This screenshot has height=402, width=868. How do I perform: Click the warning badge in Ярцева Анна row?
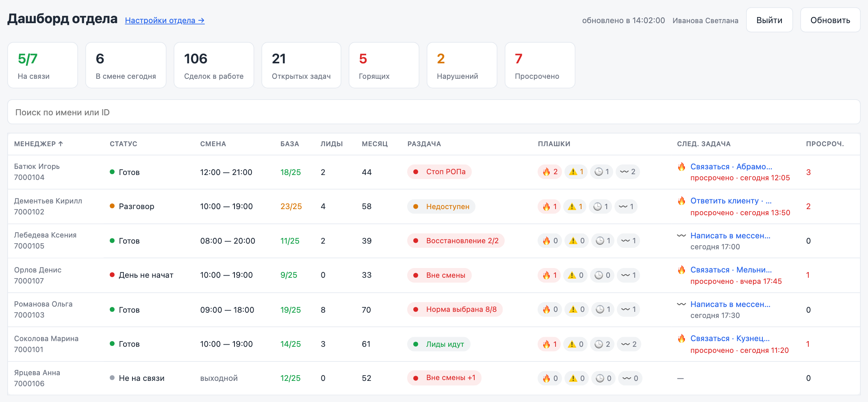pyautogui.click(x=577, y=378)
